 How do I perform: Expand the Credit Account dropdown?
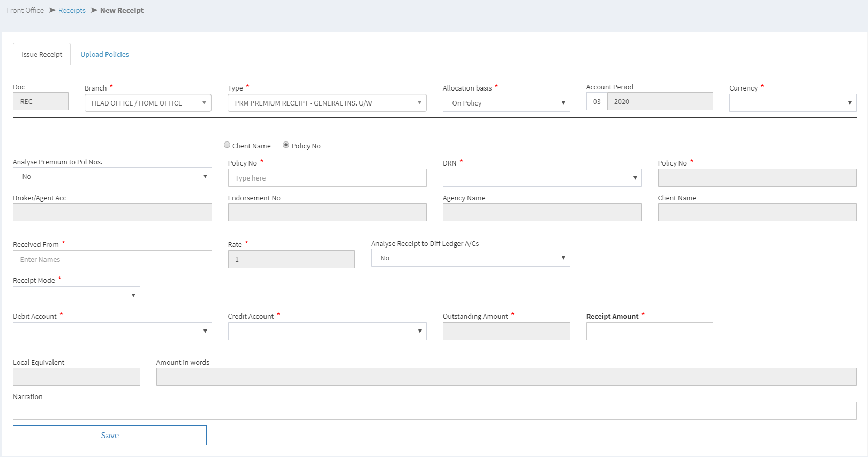point(327,331)
